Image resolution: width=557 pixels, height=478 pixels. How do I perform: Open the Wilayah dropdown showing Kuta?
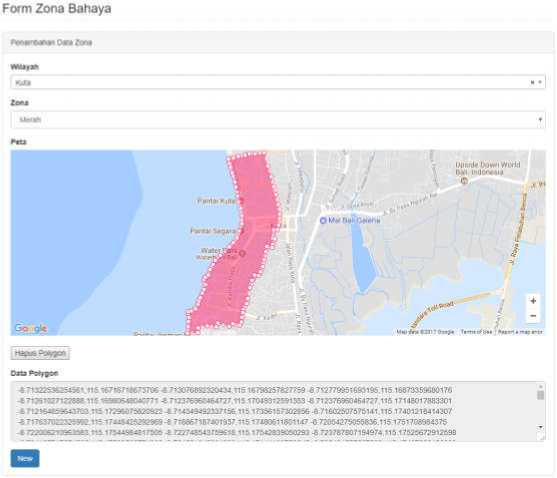tap(278, 82)
